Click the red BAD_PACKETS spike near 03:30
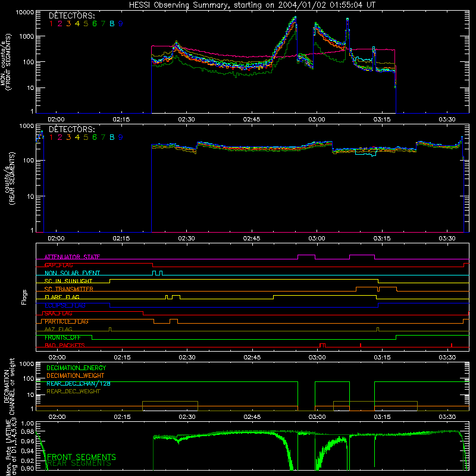Screen dimensions: 476x476 452,345
